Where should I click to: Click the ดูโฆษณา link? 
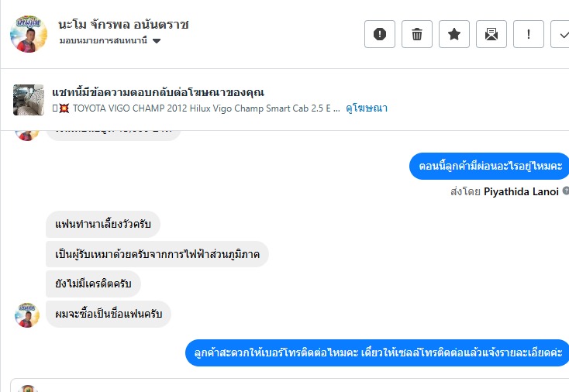click(x=367, y=108)
